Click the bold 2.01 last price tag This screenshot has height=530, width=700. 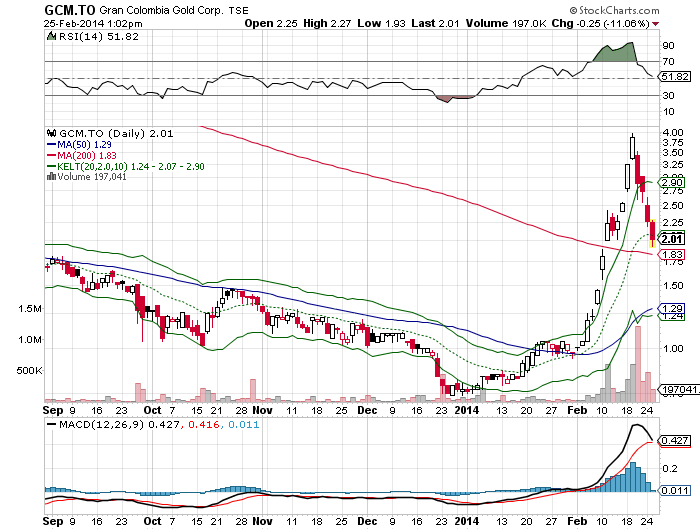pos(672,239)
